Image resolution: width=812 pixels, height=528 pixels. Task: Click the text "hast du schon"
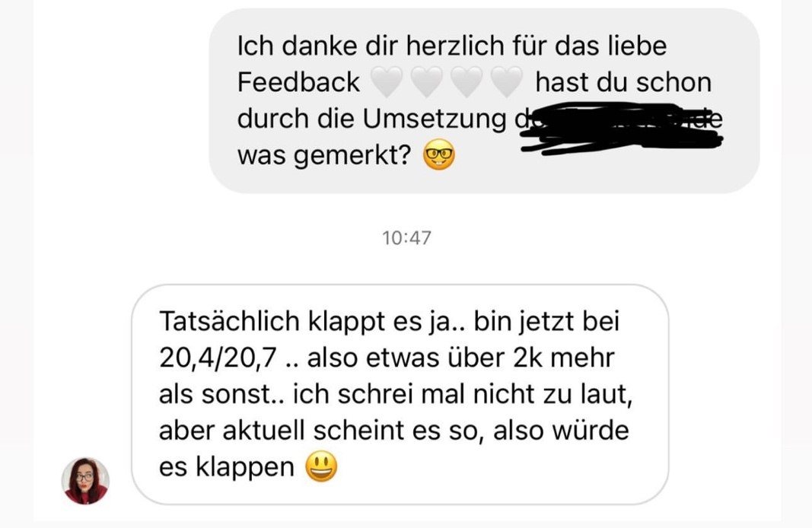point(623,82)
